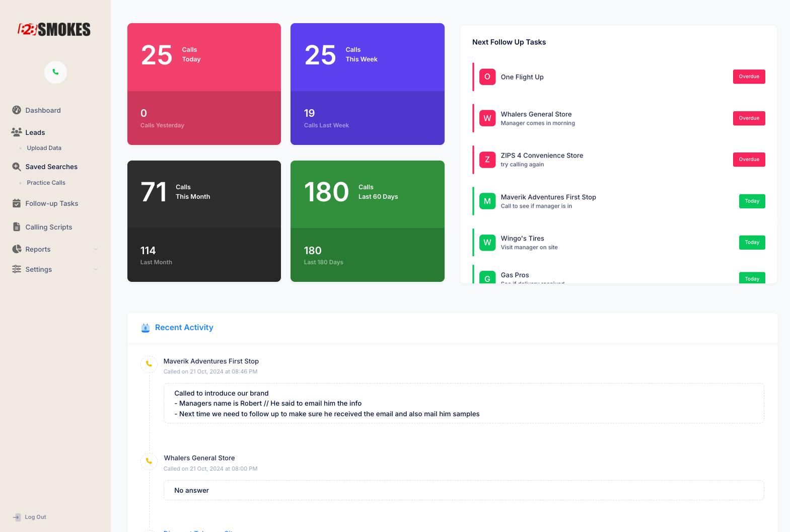Expand the Reports submenu chevron
This screenshot has height=532, width=790.
pyautogui.click(x=96, y=249)
